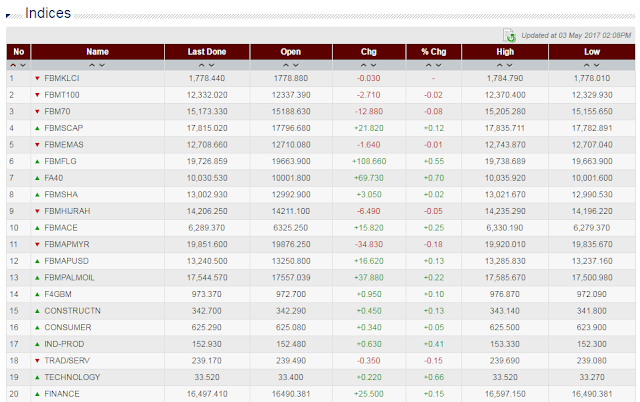The image size is (640, 402).
Task: Sort Low column ascending
Action: tap(587, 65)
